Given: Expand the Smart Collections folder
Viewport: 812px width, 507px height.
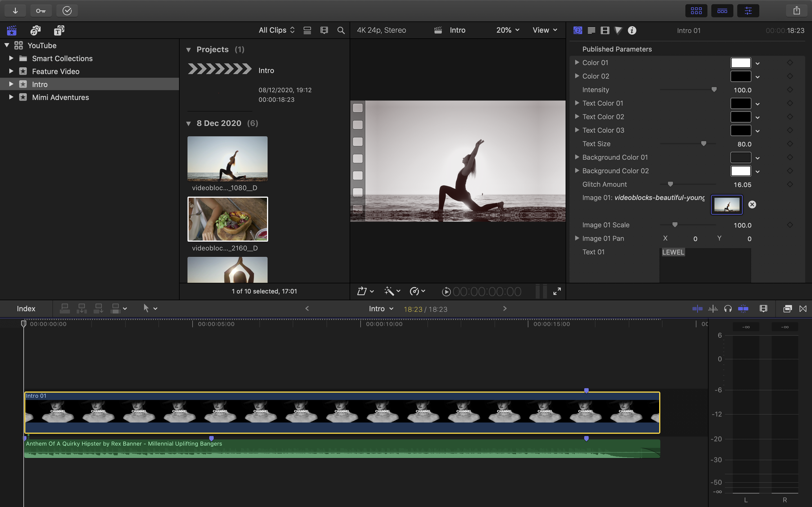Looking at the screenshot, I should (11, 58).
